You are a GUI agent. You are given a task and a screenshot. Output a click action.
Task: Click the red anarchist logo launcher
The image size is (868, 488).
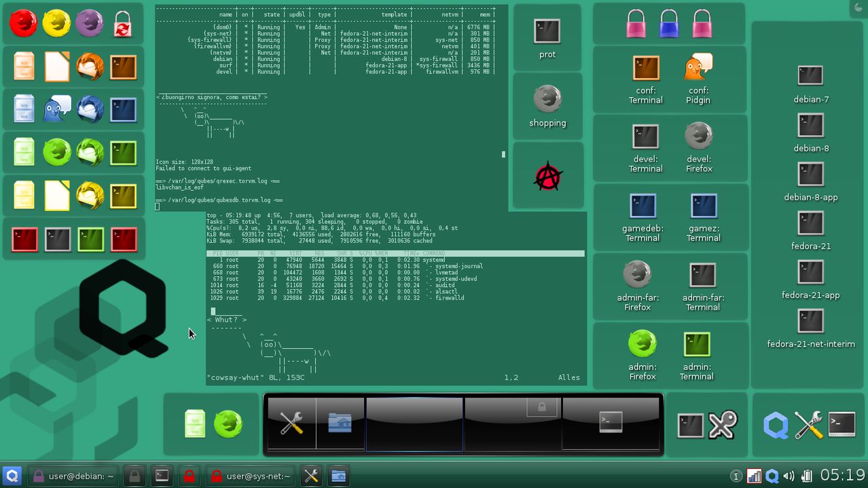coord(547,173)
